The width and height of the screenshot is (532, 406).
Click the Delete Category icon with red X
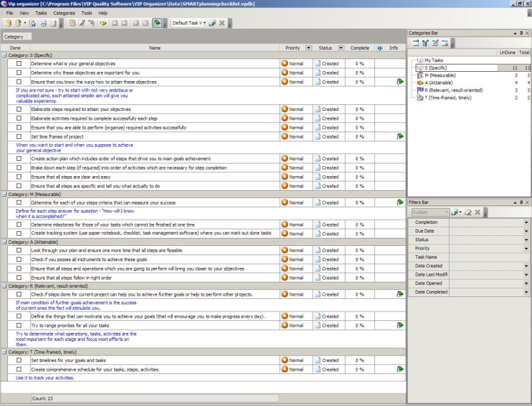445,43
